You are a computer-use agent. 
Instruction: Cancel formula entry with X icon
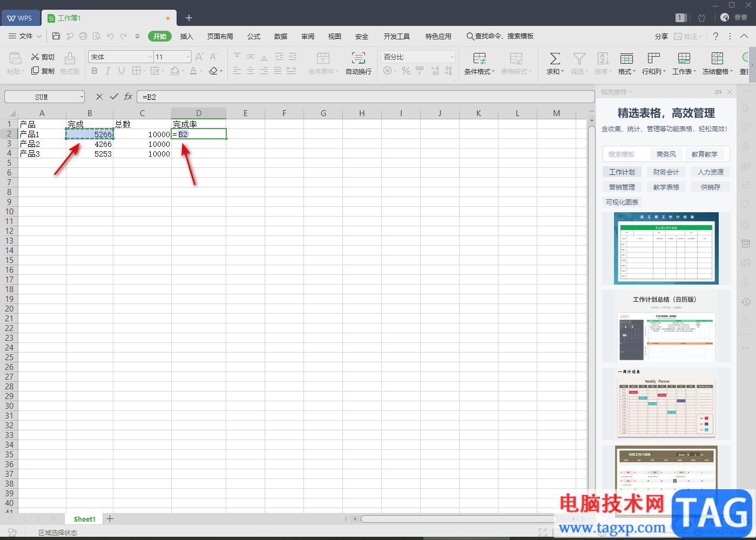[99, 97]
